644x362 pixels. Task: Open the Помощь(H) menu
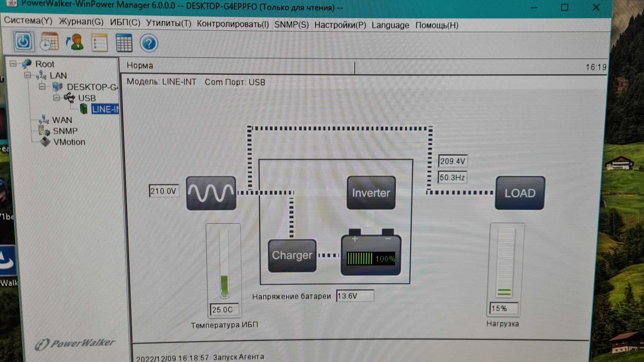tap(437, 25)
